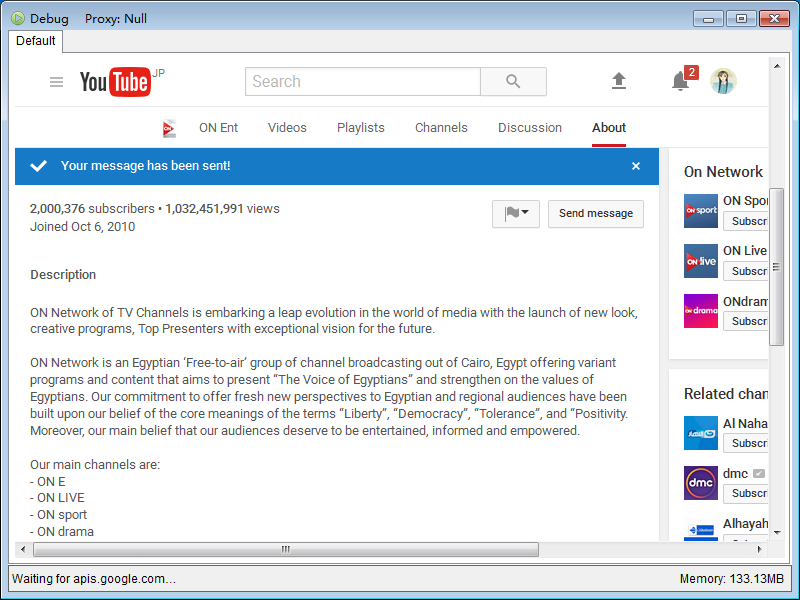Click the Send message button
The image size is (800, 600).
pos(595,214)
